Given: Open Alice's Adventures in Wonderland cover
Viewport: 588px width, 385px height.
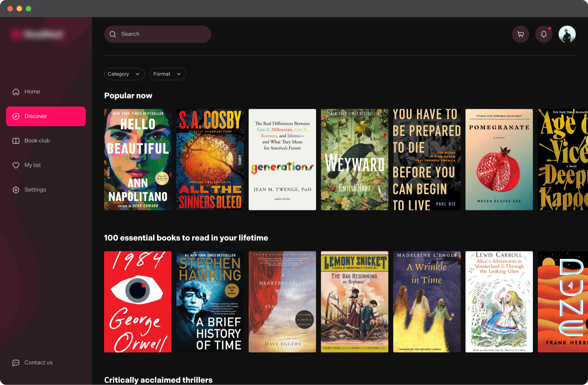Looking at the screenshot, I should (499, 302).
